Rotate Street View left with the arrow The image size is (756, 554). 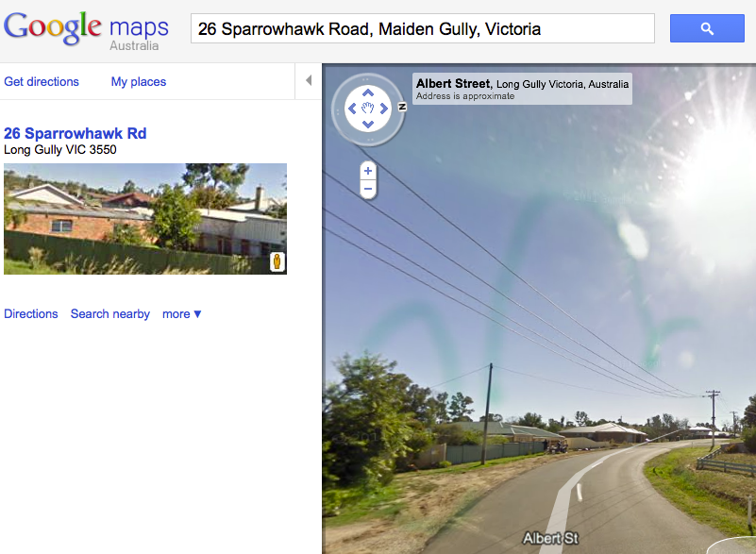click(352, 109)
